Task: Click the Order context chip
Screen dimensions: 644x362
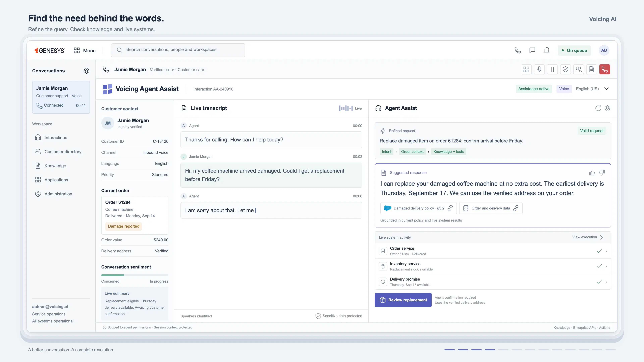Action: (412, 152)
